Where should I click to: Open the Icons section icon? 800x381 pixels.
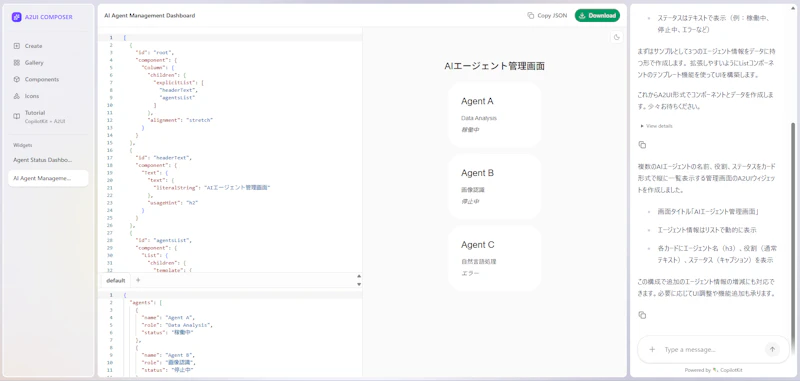(x=17, y=96)
